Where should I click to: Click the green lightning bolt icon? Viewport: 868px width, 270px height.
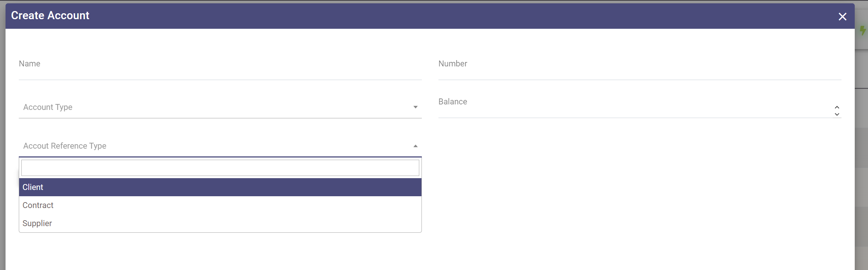[x=862, y=30]
